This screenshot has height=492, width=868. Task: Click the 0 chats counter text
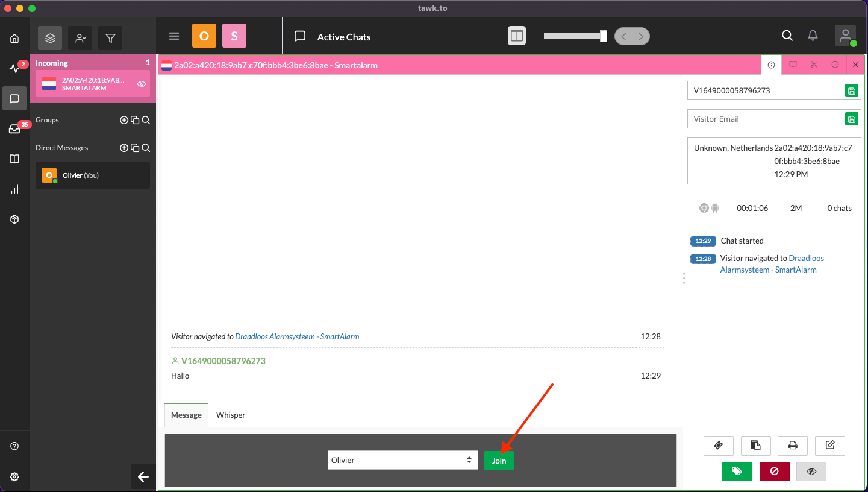click(839, 208)
